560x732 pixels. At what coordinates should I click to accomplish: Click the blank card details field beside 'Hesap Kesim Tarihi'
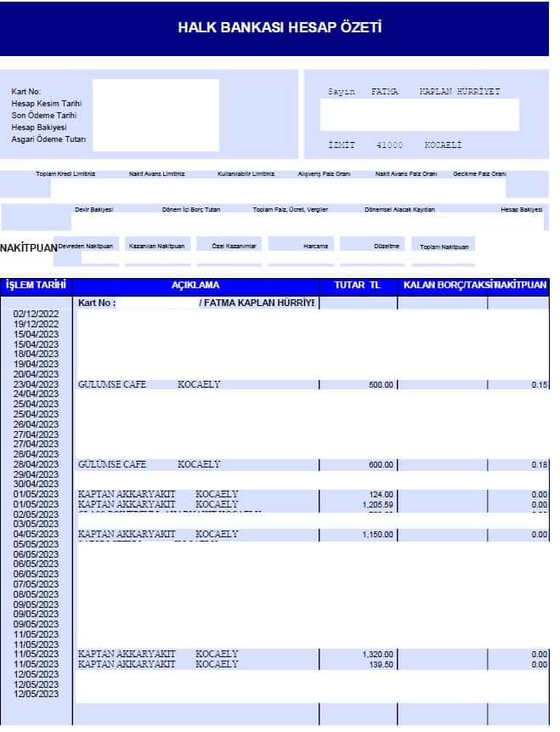(x=156, y=115)
